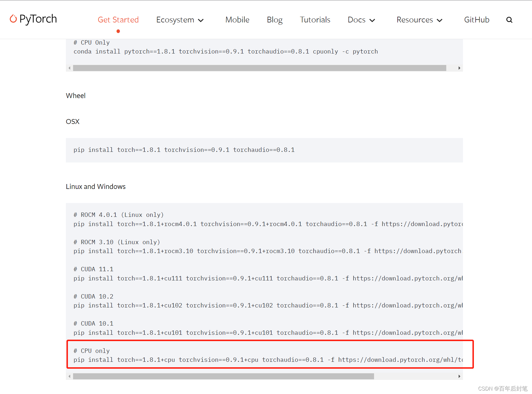The image size is (532, 394).
Task: Click the 'Wheel' heading text
Action: click(76, 96)
